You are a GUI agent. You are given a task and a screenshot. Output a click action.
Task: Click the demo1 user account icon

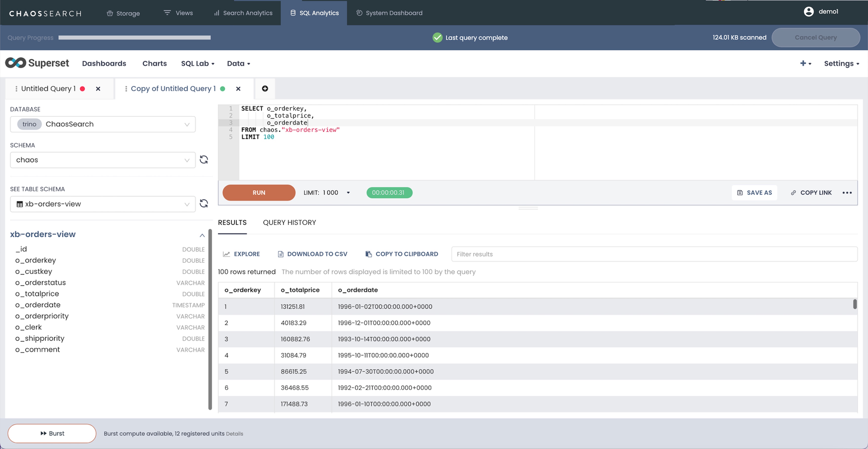point(808,12)
